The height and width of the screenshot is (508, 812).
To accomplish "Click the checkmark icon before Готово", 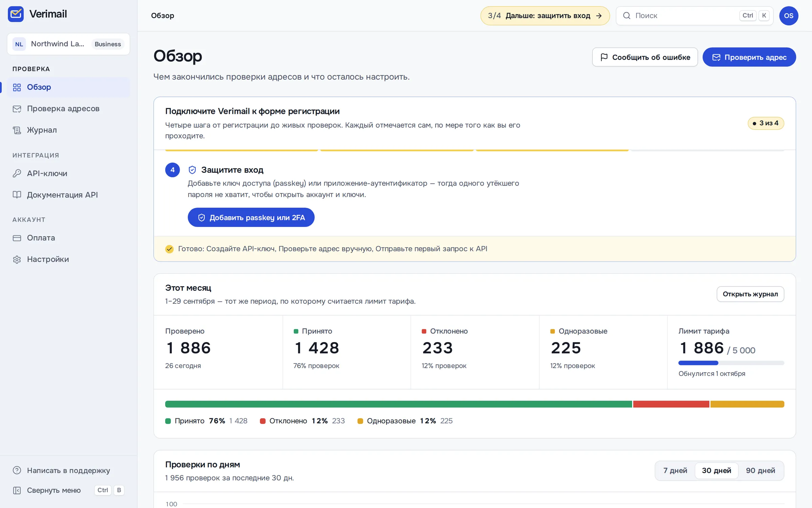I will (170, 249).
